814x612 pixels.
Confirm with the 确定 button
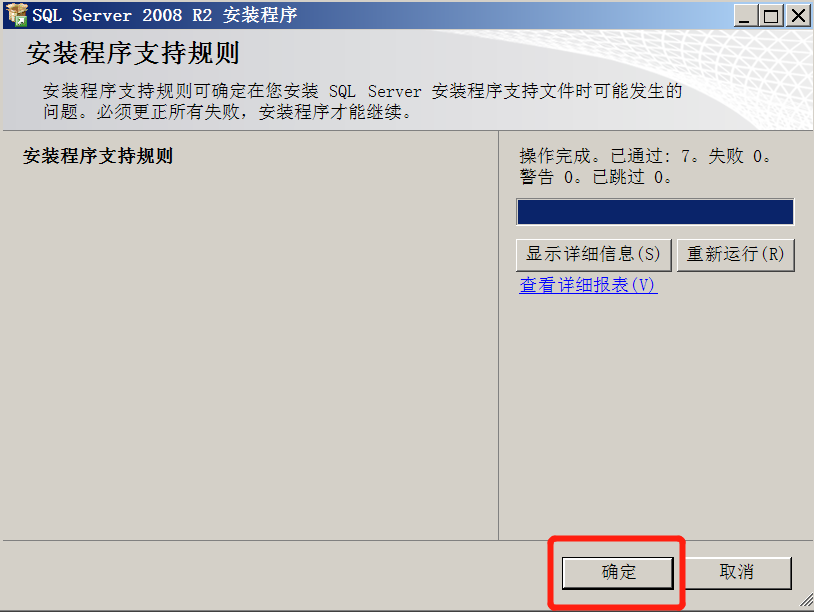click(618, 573)
